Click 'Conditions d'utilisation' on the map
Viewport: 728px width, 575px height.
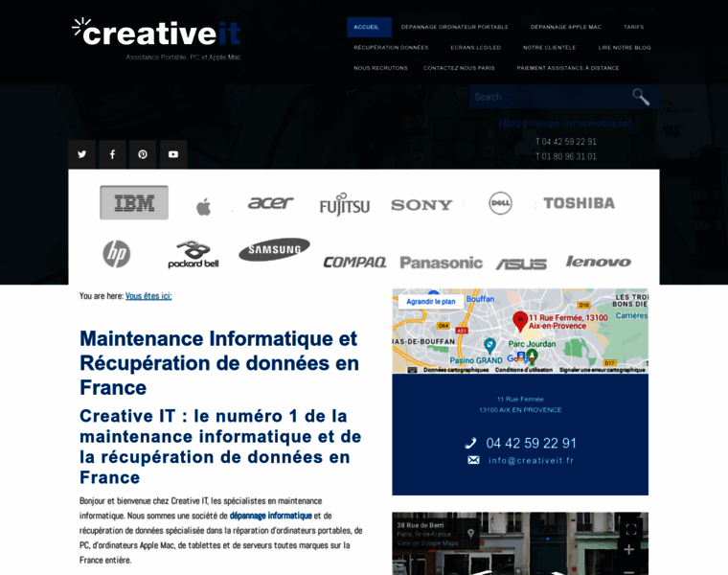(524, 370)
